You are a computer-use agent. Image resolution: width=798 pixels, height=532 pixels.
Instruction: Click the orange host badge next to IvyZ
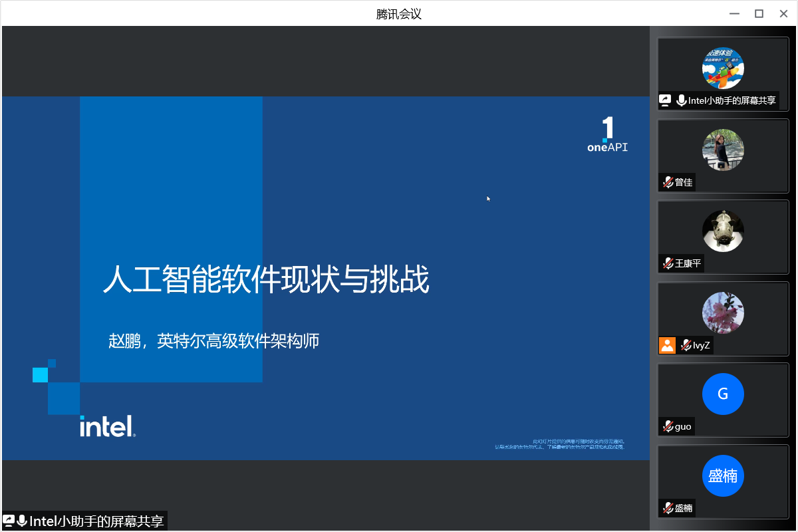click(667, 345)
